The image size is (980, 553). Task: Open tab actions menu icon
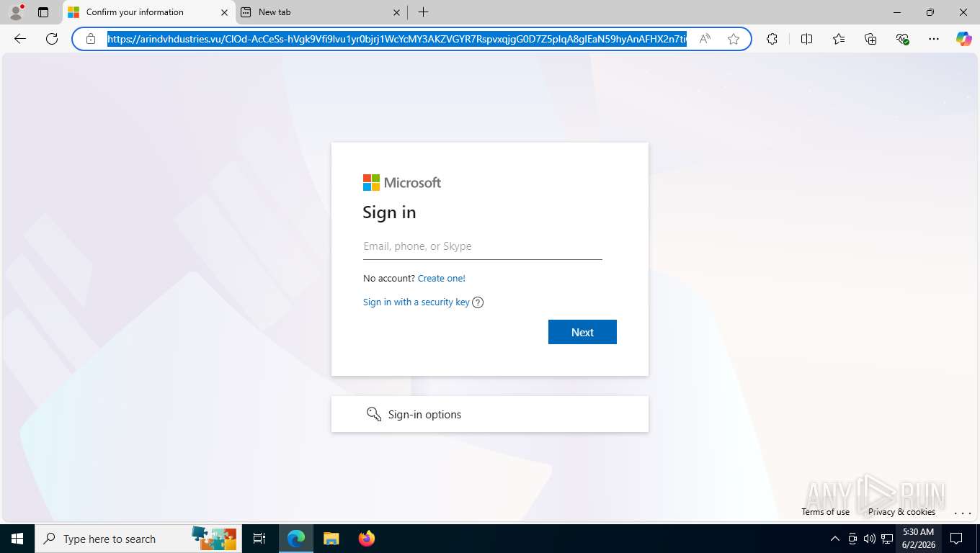click(x=43, y=12)
